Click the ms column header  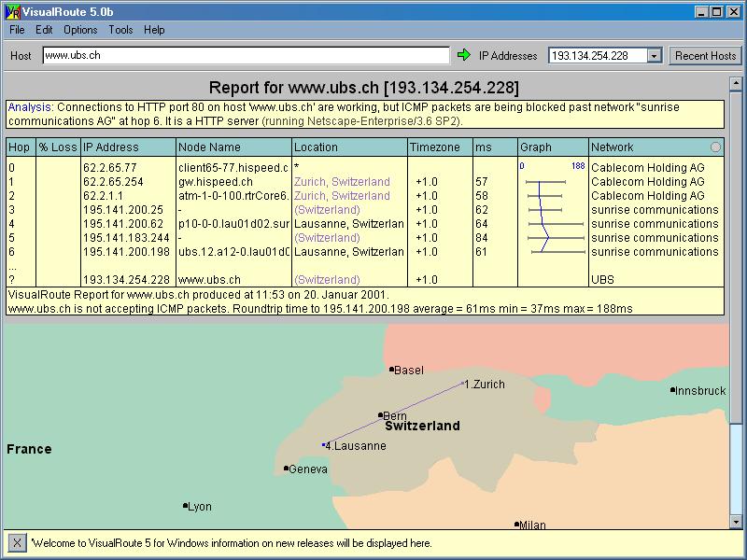point(495,147)
